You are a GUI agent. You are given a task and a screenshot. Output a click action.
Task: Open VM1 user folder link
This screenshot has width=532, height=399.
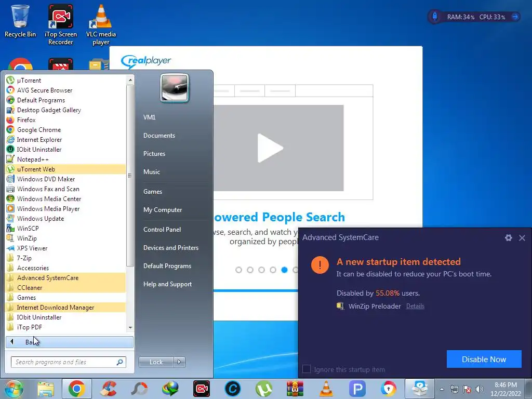click(x=149, y=117)
